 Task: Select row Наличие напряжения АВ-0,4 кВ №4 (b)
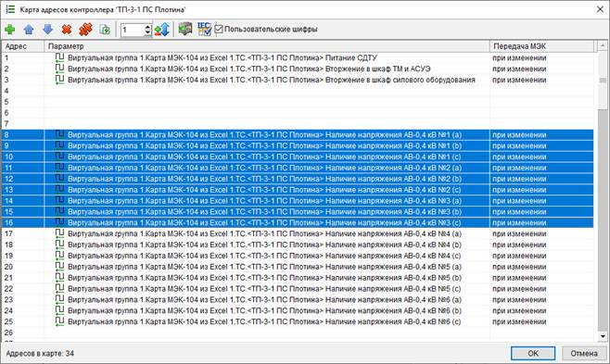point(298,245)
